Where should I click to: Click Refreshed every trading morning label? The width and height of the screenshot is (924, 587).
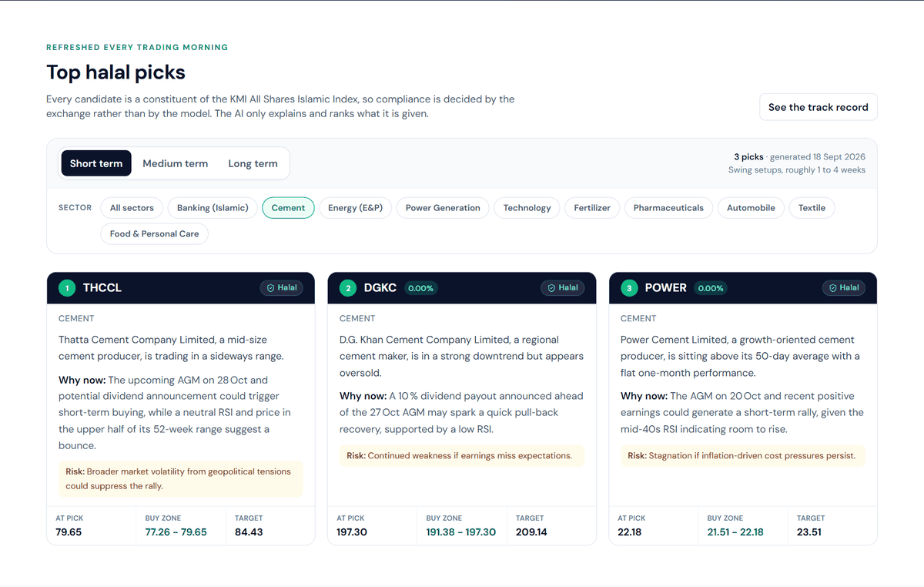(x=137, y=48)
